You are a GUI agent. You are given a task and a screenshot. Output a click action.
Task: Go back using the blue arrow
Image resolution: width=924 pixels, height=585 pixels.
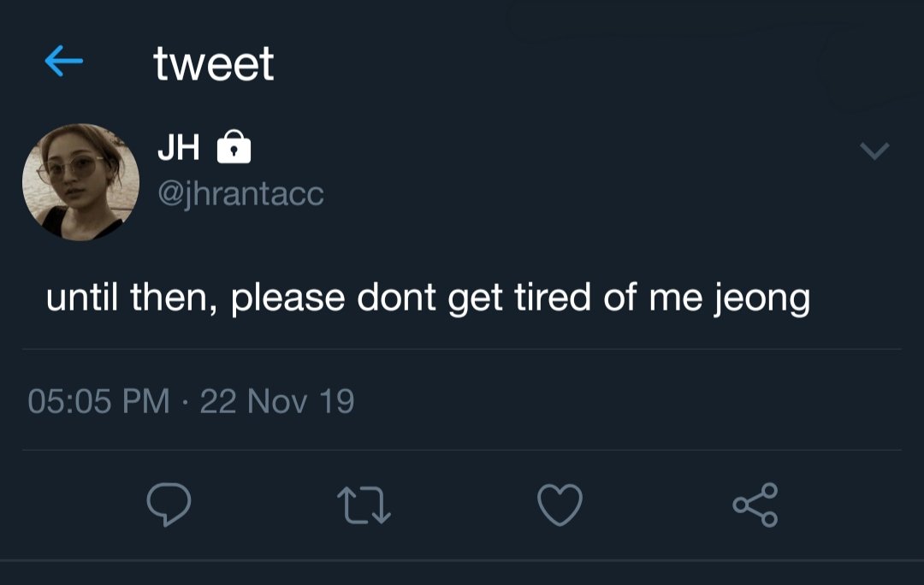coord(63,62)
